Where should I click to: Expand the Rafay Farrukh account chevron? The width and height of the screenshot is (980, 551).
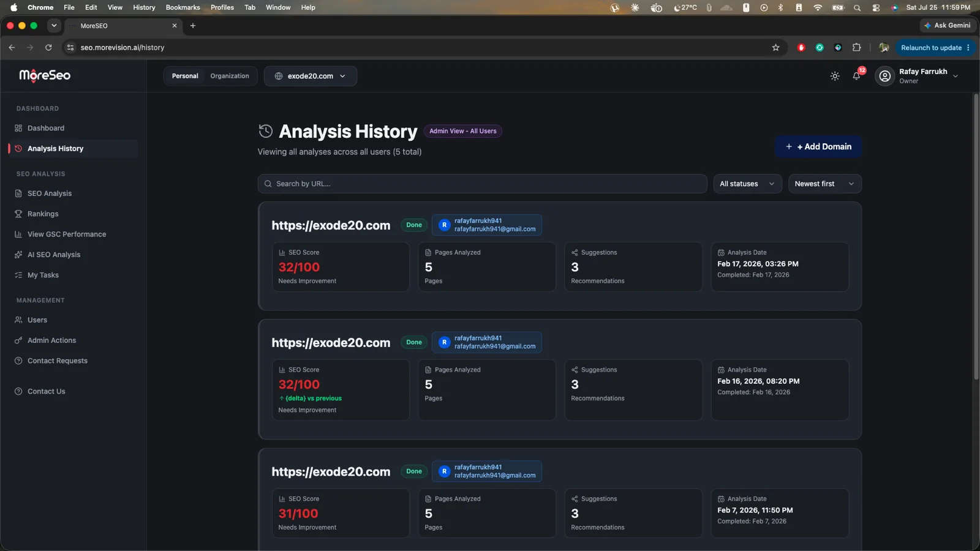[956, 76]
